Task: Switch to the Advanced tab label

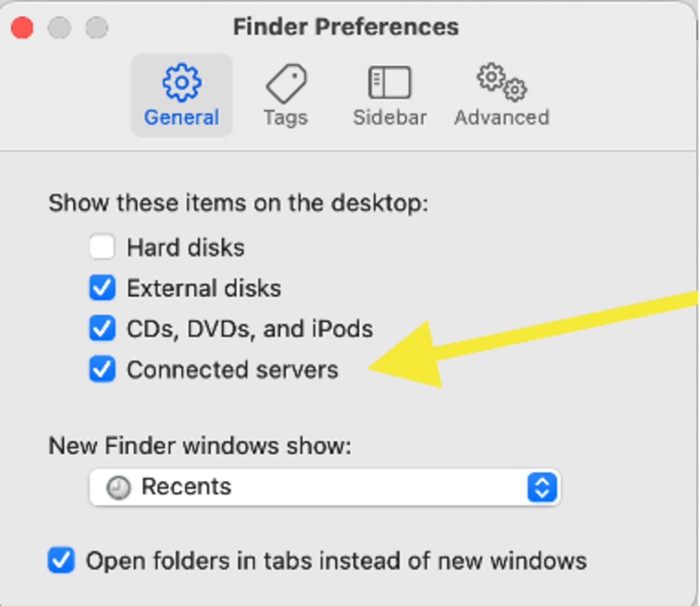Action: (501, 118)
